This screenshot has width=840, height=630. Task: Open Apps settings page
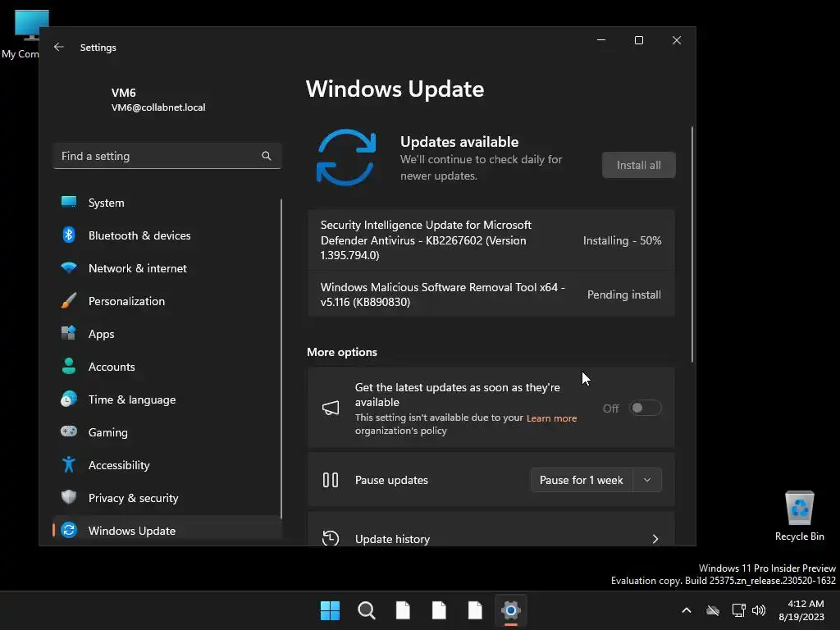[167, 334]
